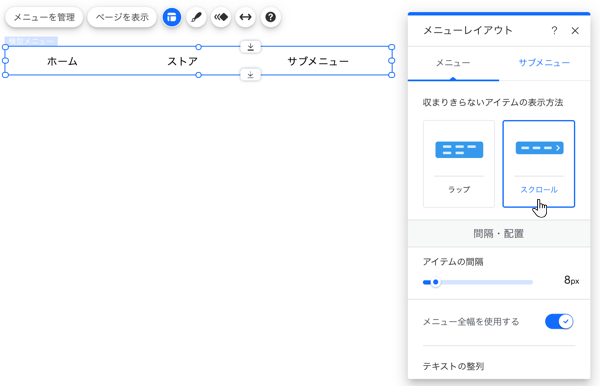Open the Design paintbrush icon
600x386 pixels.
(x=196, y=17)
